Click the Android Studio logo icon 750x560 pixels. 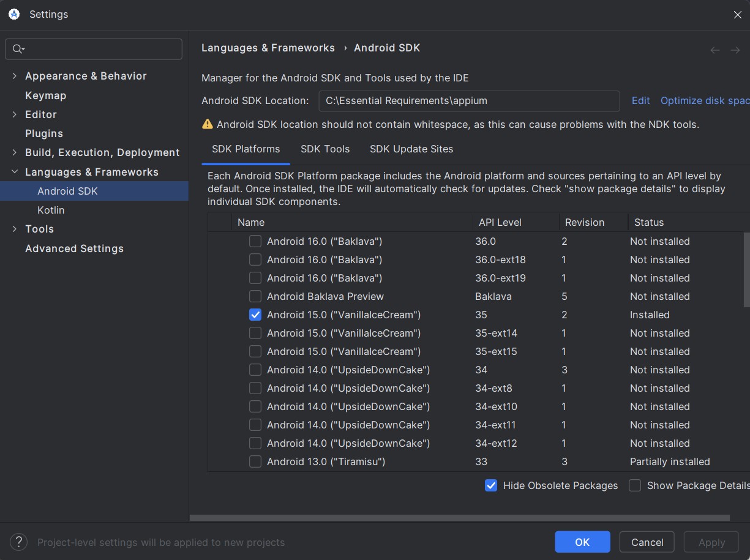(14, 14)
